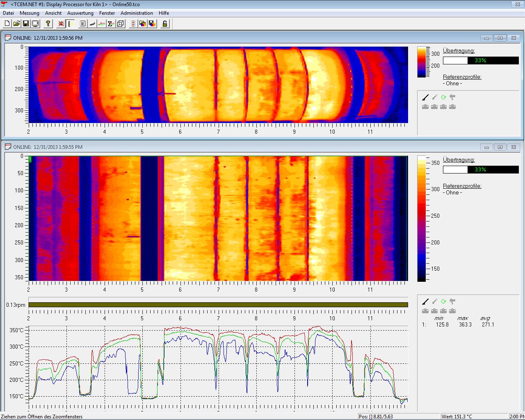525x420 pixels.
Task: Open the Administration menu
Action: coord(137,13)
